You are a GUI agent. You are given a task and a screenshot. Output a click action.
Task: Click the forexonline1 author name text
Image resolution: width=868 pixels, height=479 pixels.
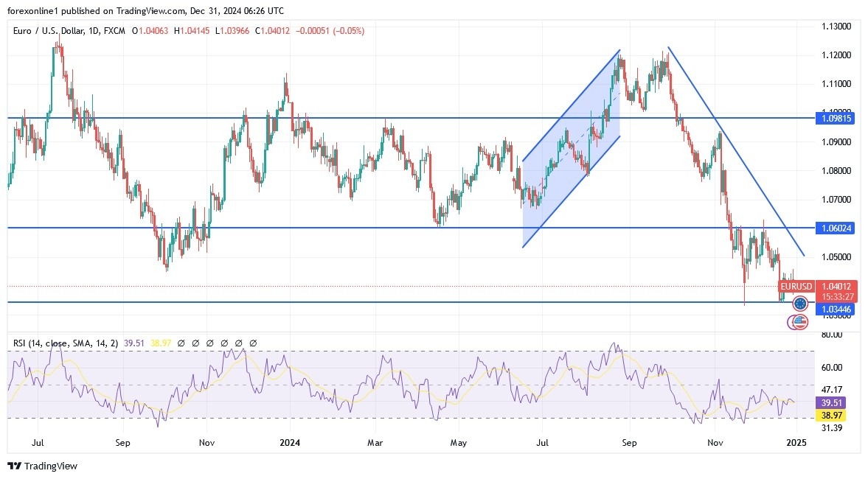30,11
